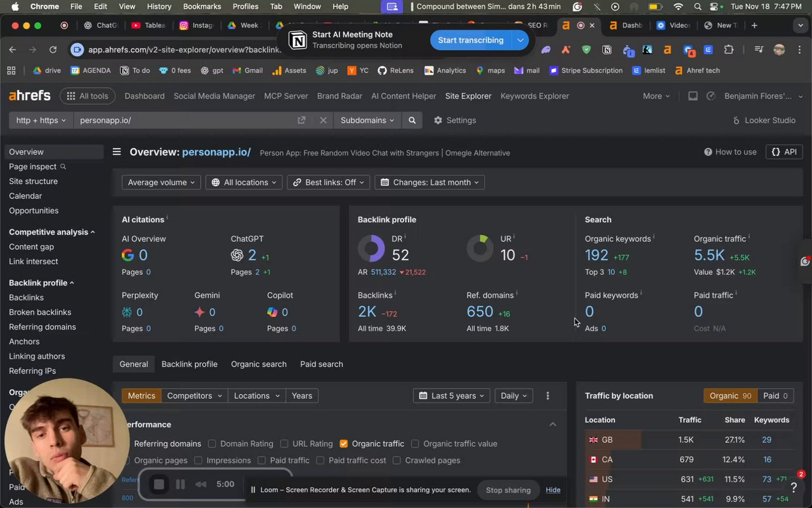Switch to the Organic search tab
This screenshot has height=508, width=812.
[259, 364]
